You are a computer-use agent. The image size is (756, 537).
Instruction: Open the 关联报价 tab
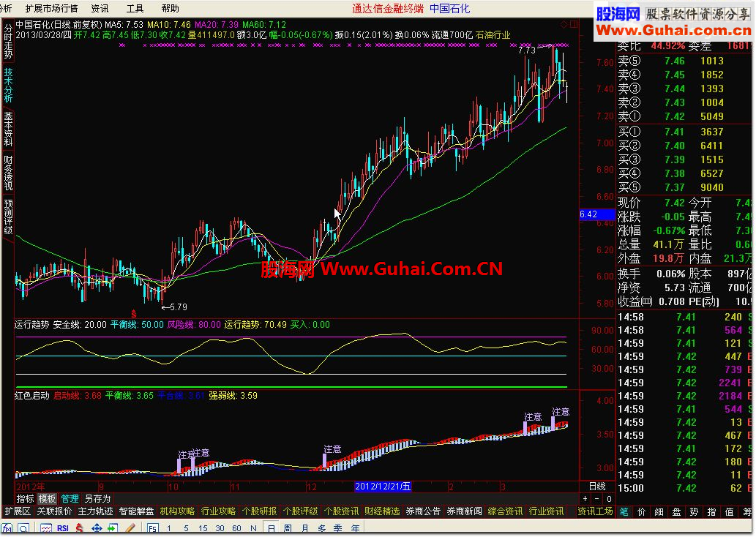click(x=54, y=511)
